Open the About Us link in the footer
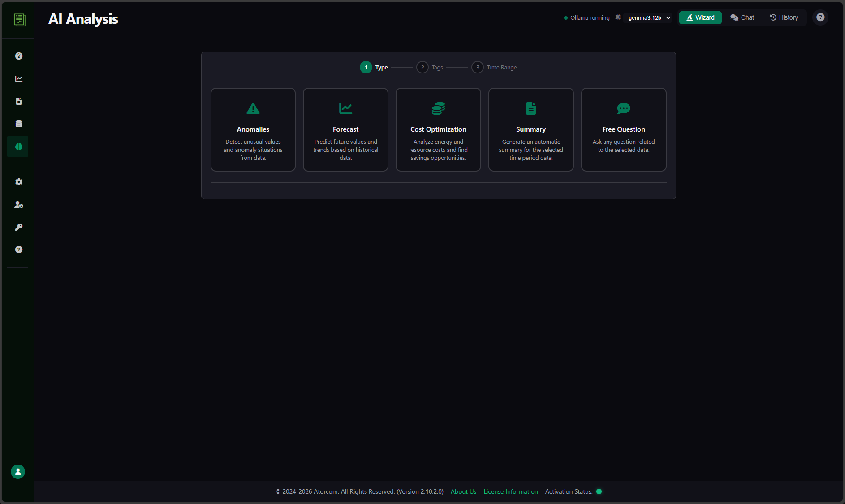The image size is (845, 504). tap(463, 491)
